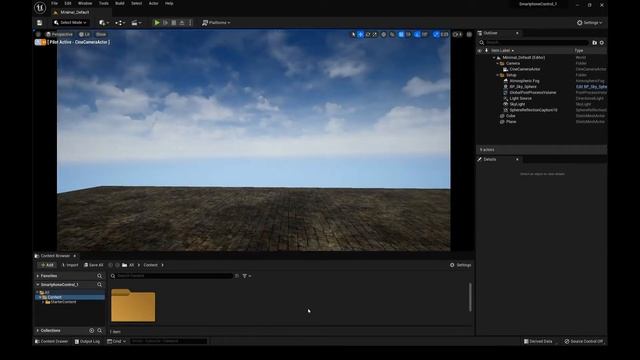Open Outliner settings gear
This screenshot has height=360, width=640.
[x=602, y=42]
